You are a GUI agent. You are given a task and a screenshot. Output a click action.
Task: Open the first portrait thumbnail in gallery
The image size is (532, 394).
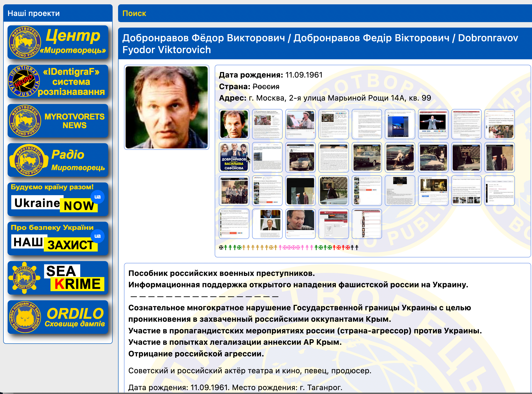tap(234, 124)
